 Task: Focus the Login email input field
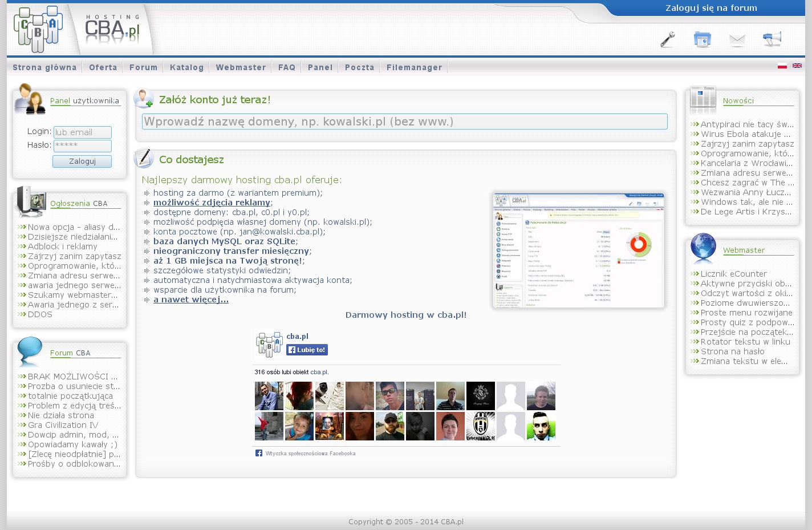(x=83, y=132)
